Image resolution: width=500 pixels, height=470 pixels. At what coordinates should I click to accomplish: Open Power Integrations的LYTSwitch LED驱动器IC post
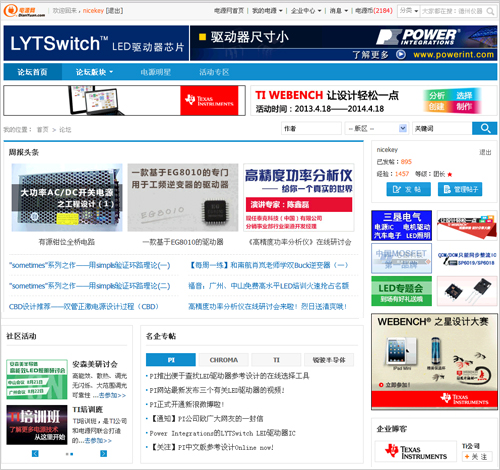click(x=222, y=433)
